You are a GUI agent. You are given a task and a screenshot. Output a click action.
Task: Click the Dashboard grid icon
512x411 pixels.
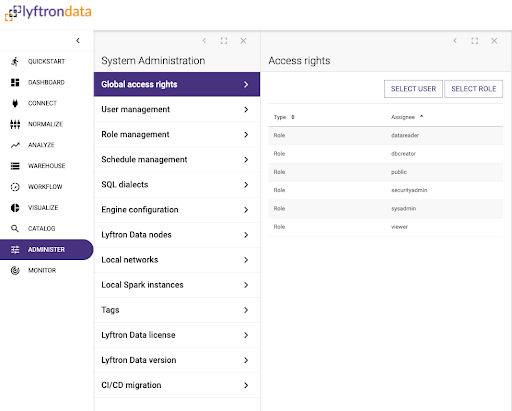pos(15,82)
